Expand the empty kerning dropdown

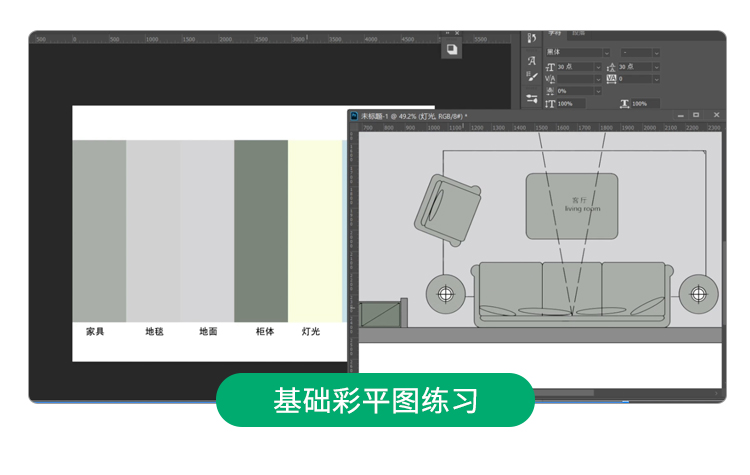tap(598, 79)
